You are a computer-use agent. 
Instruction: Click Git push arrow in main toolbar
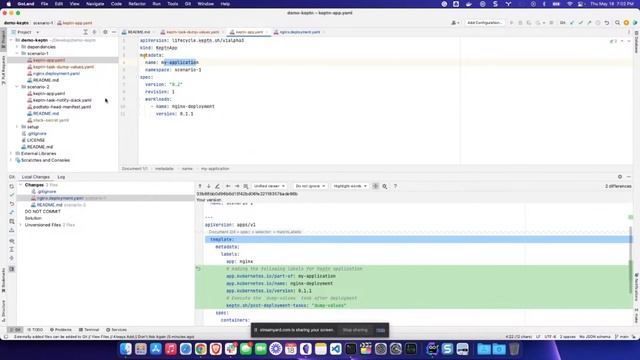point(589,23)
